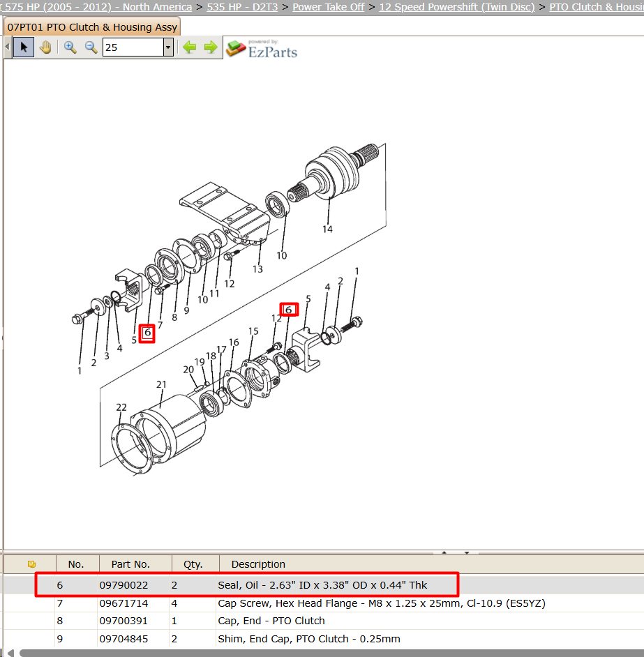Select part number 09700391 cell

click(x=123, y=621)
